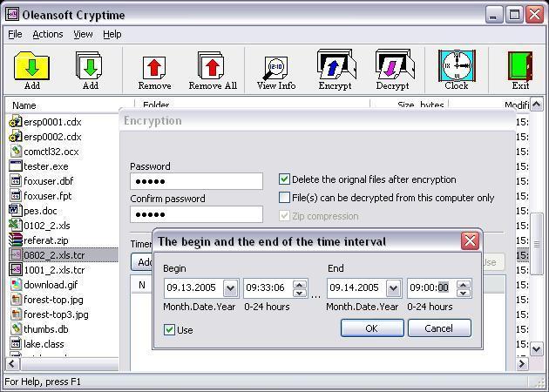Click horizontal scrollbar right arrow
Screen dimensions: 549x392
point(522,364)
